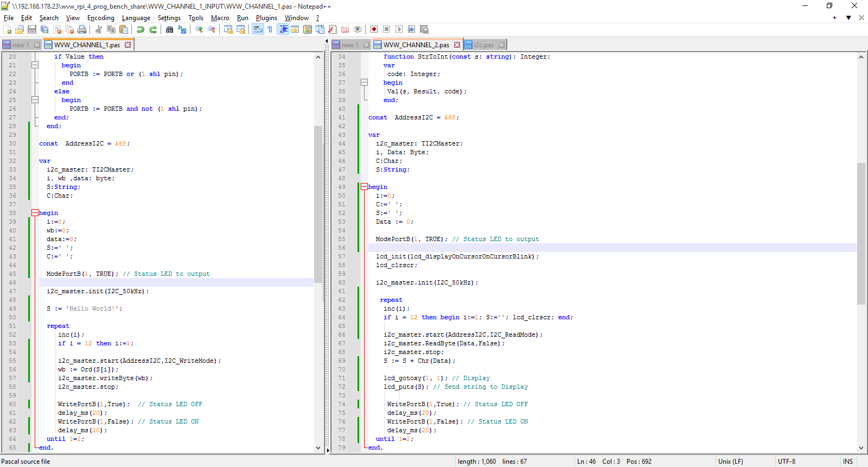Image resolution: width=868 pixels, height=467 pixels.
Task: Stop macro recording with the square icon
Action: tap(387, 29)
